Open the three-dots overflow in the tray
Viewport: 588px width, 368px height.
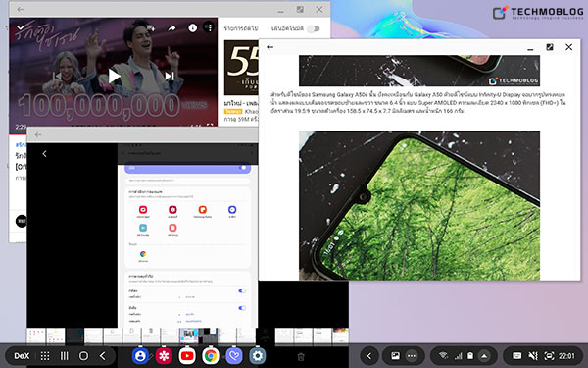[x=412, y=356]
